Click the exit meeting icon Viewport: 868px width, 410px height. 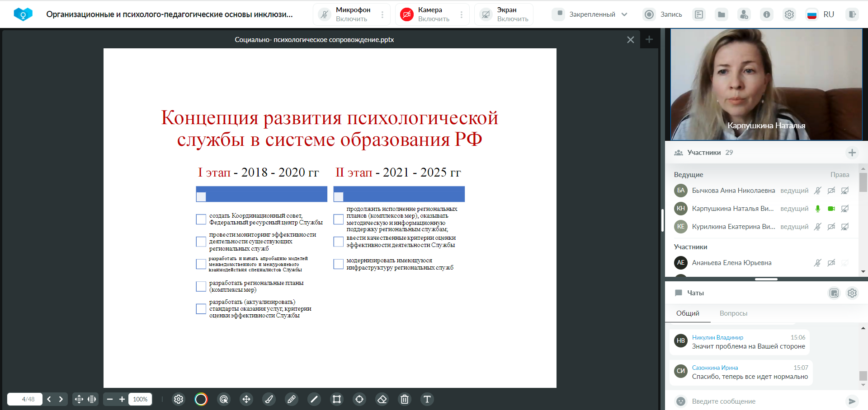852,14
